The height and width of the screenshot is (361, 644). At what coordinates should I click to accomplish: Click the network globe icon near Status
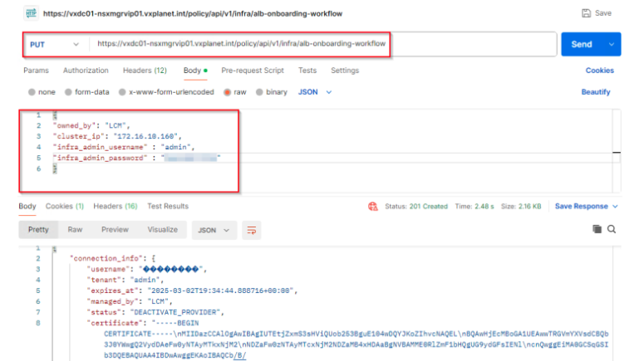373,206
